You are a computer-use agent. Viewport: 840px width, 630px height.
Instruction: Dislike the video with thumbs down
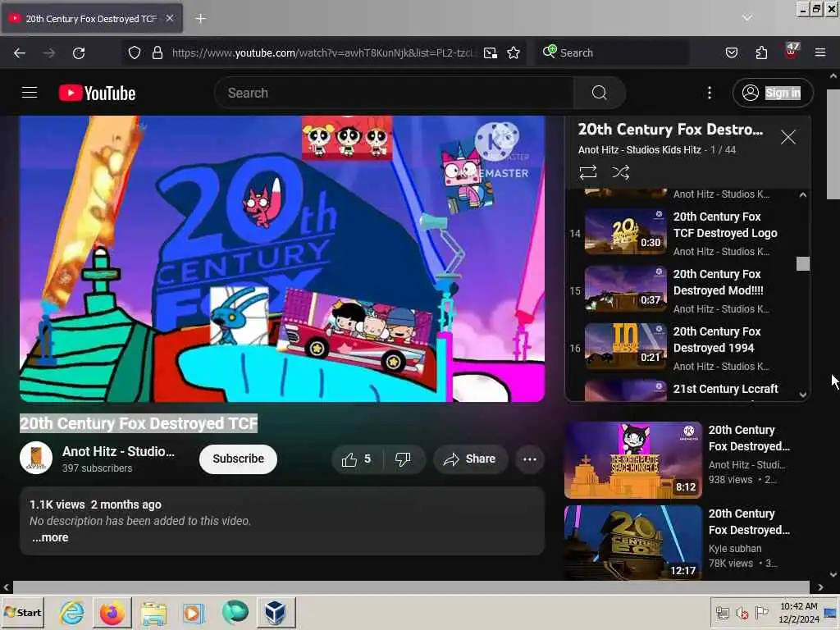tap(403, 459)
